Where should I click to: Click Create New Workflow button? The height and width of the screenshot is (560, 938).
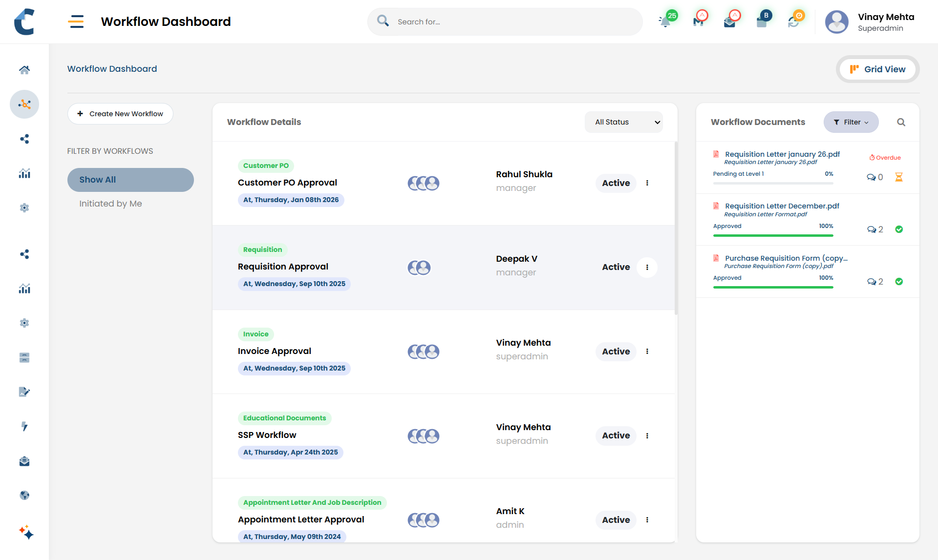click(x=120, y=114)
